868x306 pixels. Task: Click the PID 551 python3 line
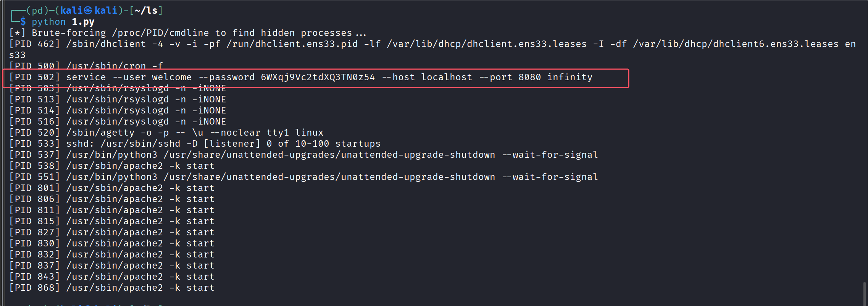pyautogui.click(x=303, y=177)
